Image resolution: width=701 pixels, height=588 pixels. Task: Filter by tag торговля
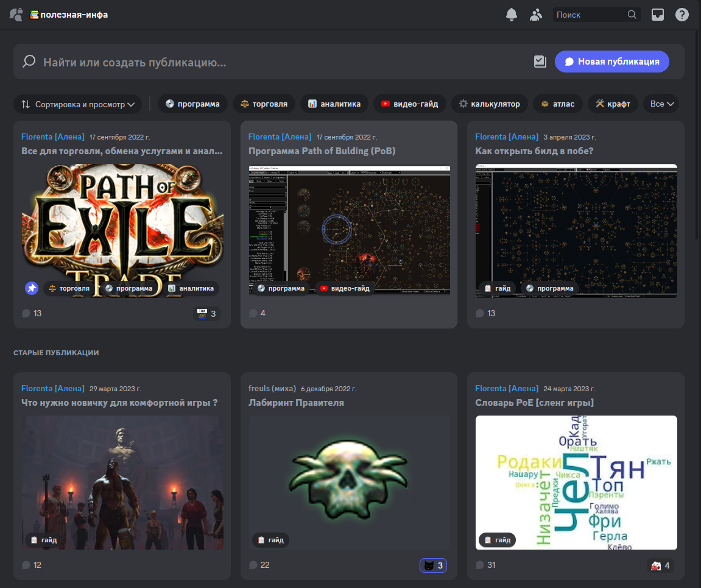pyautogui.click(x=264, y=104)
